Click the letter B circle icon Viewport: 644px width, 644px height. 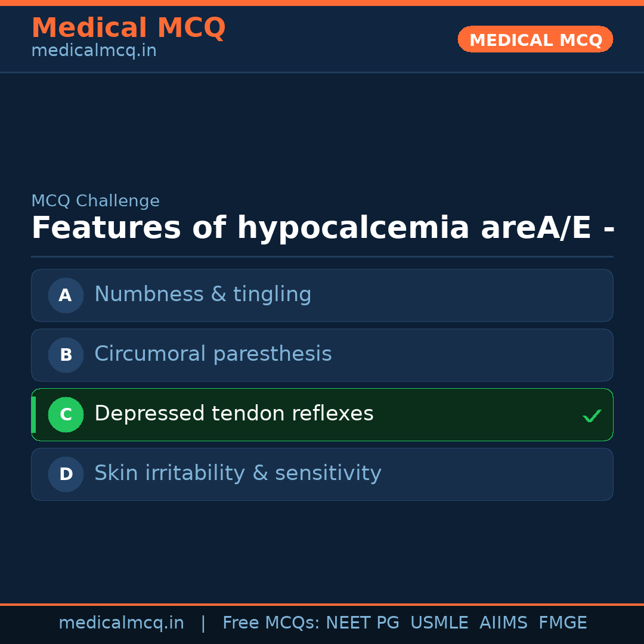click(x=66, y=355)
